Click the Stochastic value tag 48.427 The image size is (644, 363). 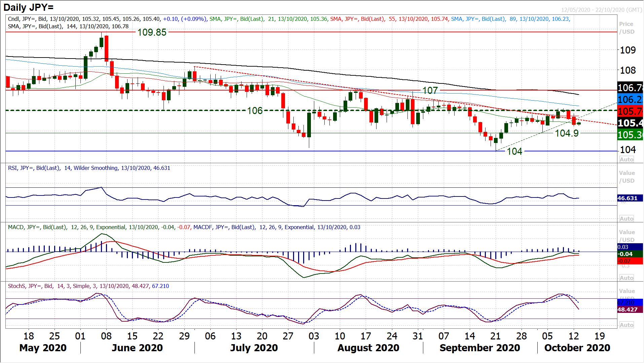628,310
